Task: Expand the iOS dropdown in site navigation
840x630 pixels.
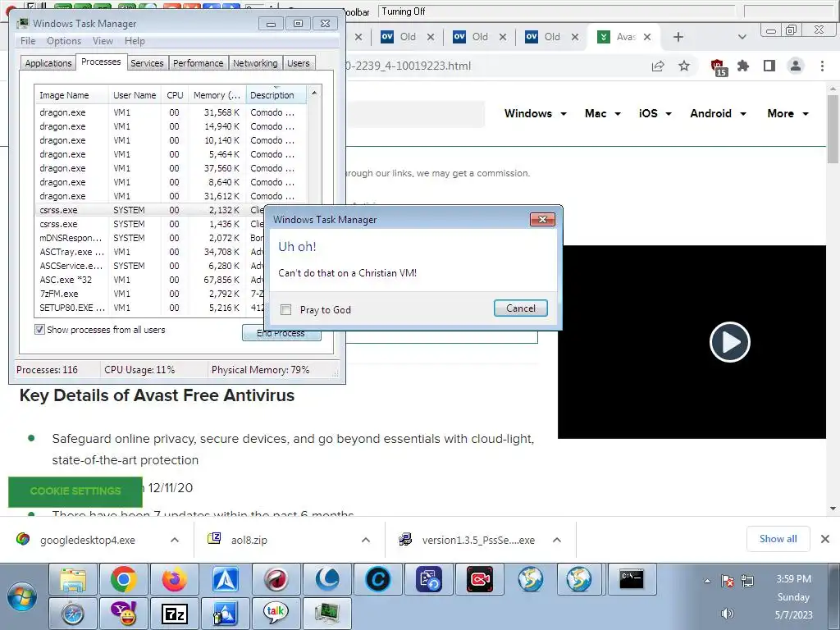Action: click(x=655, y=113)
